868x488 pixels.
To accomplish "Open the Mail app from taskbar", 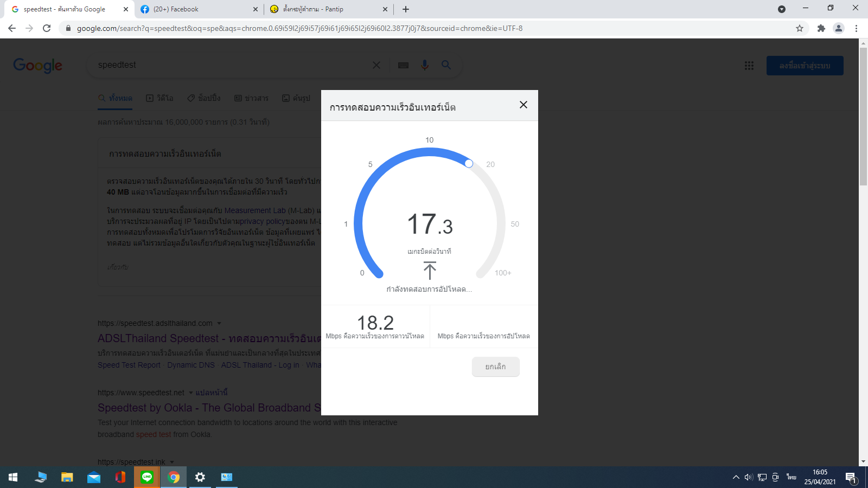I will pyautogui.click(x=94, y=477).
